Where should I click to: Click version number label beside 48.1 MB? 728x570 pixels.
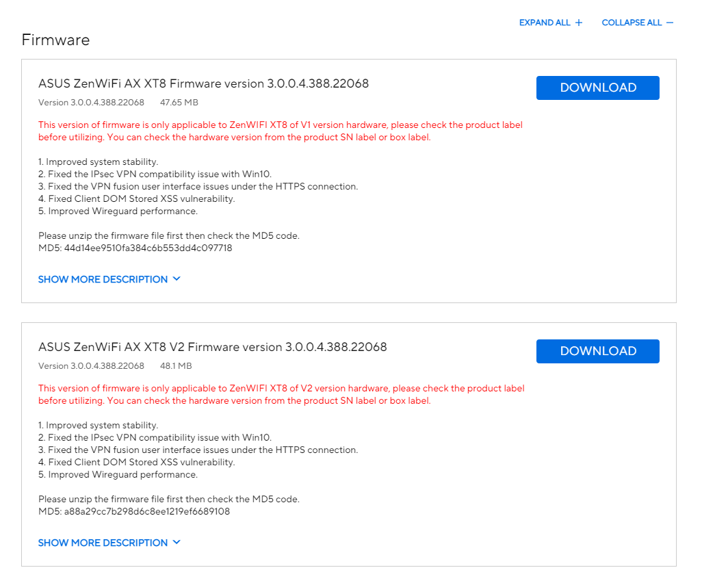click(91, 366)
